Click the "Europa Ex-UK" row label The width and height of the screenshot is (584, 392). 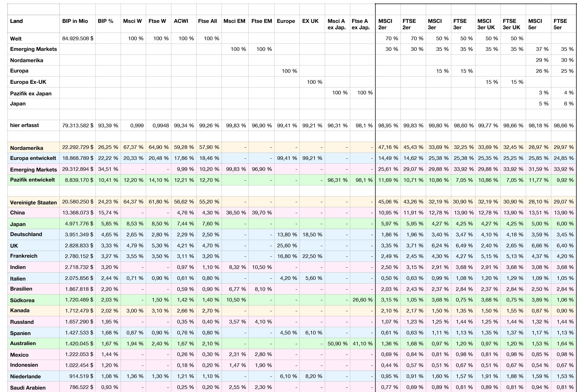(x=28, y=82)
